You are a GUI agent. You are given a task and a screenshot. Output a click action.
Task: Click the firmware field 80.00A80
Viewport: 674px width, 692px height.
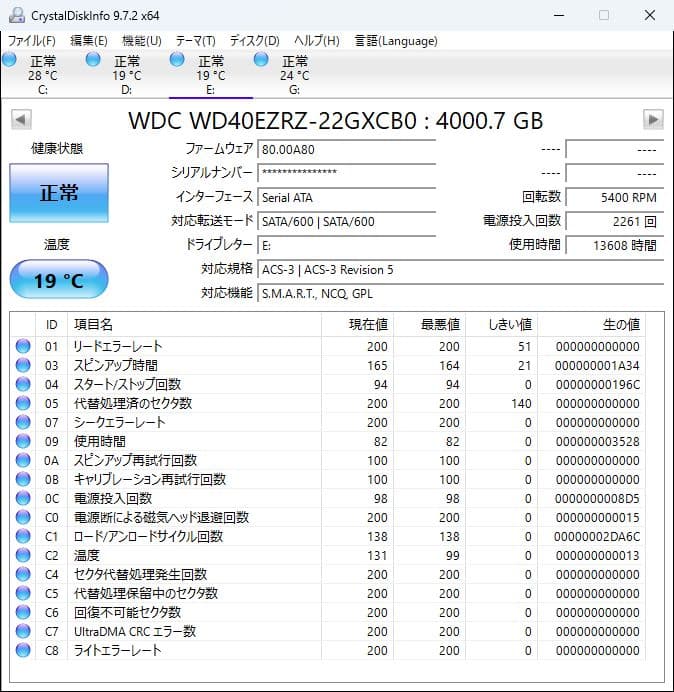[346, 149]
